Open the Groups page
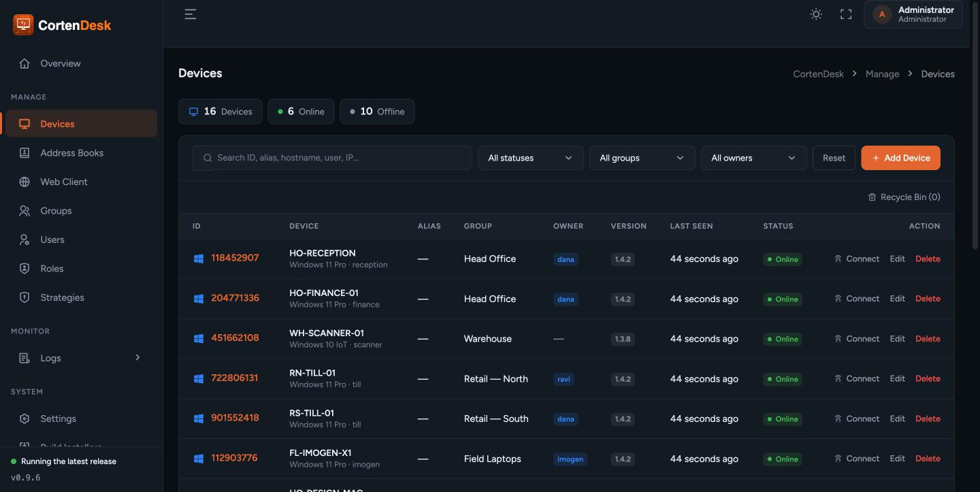The height and width of the screenshot is (492, 980). (x=81, y=211)
